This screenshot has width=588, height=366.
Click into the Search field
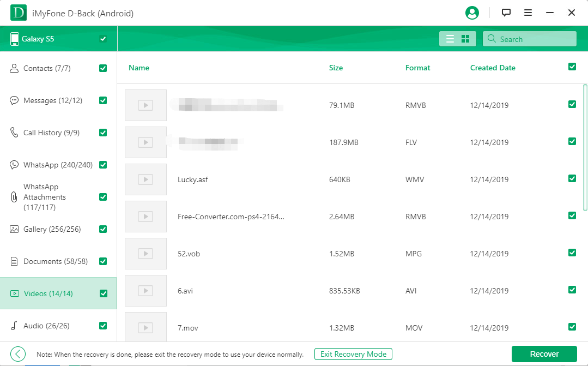(x=530, y=39)
